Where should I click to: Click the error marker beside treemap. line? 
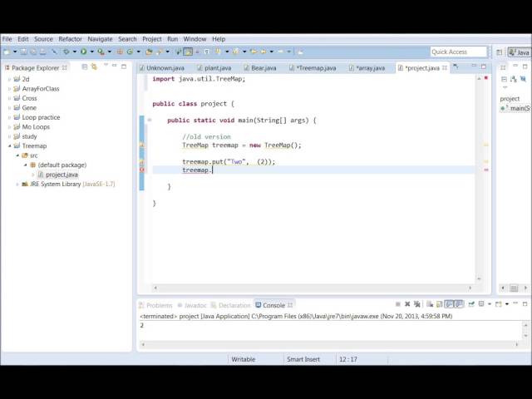(x=142, y=170)
